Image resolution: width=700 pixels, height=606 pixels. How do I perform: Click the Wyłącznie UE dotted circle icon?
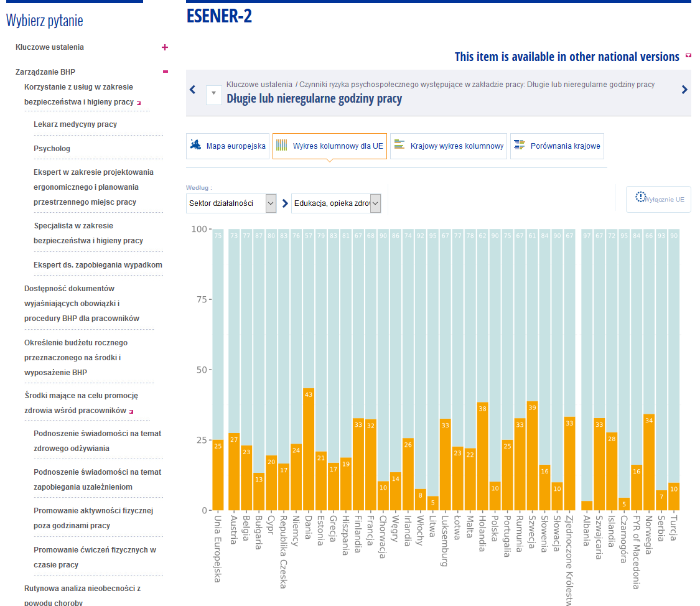(641, 197)
